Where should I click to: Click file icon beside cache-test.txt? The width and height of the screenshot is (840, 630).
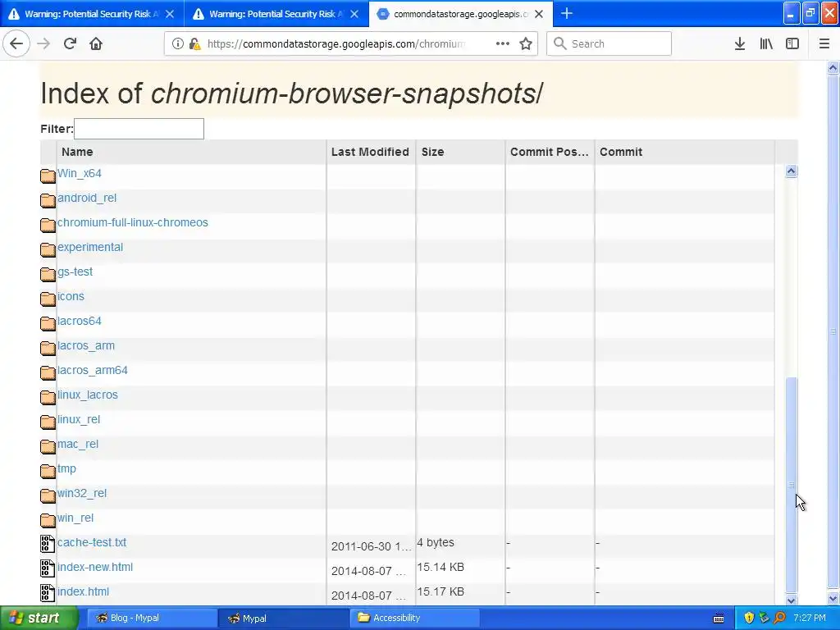[x=48, y=544]
